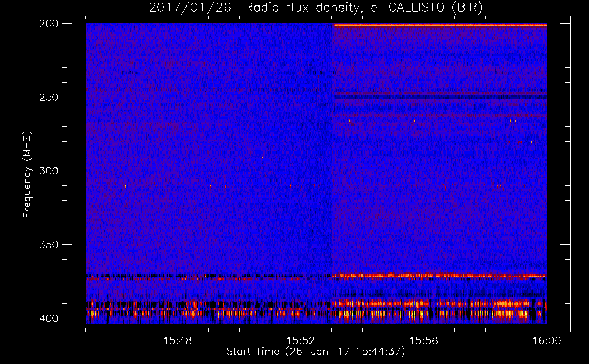Click the dark horizontal band at 250 MHz
Image resolution: width=589 pixels, height=364 pixels.
click(440, 97)
